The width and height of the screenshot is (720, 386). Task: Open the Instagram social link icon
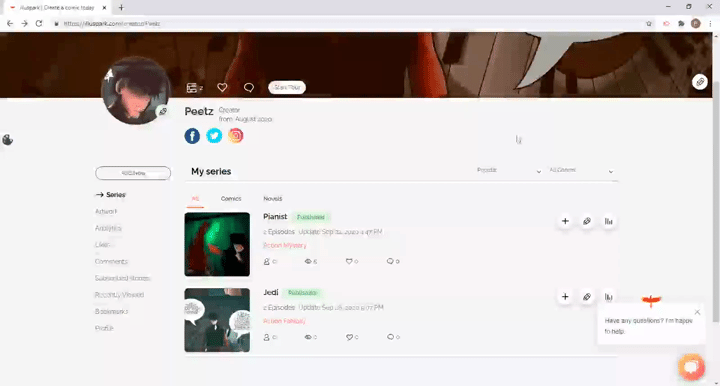236,136
